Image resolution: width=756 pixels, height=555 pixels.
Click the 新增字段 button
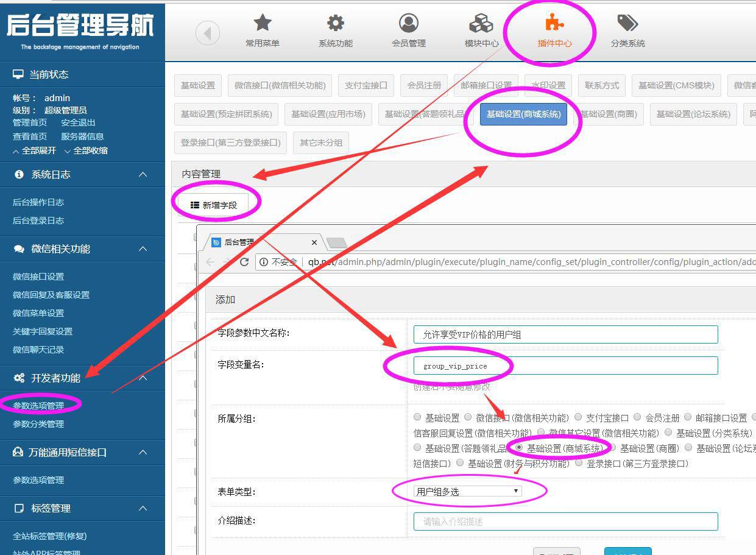coord(214,205)
